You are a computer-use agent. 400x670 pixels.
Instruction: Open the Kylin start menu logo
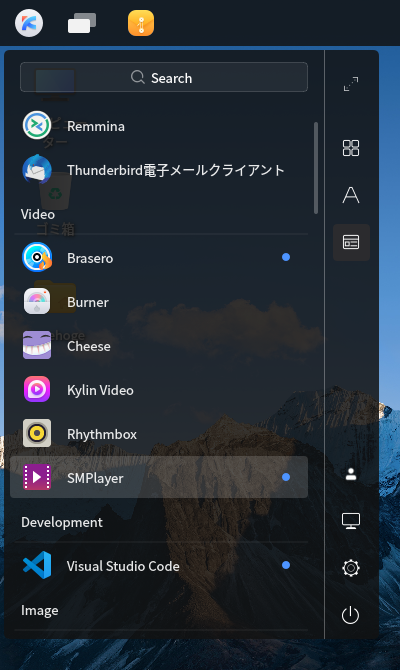pyautogui.click(x=29, y=23)
